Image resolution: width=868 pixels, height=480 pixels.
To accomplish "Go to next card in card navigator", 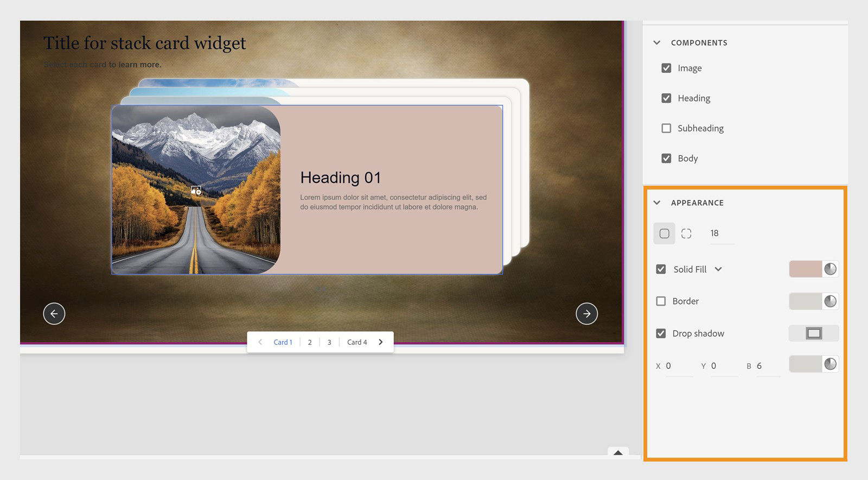I will (381, 342).
